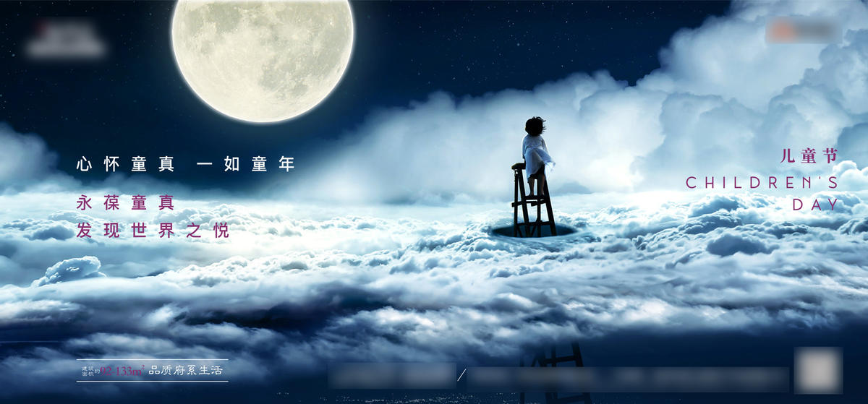Click the long blurred text right of slash

pos(629,378)
